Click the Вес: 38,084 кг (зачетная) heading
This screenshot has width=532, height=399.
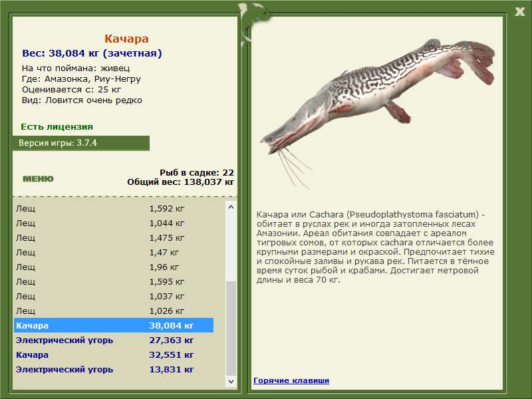click(x=92, y=53)
